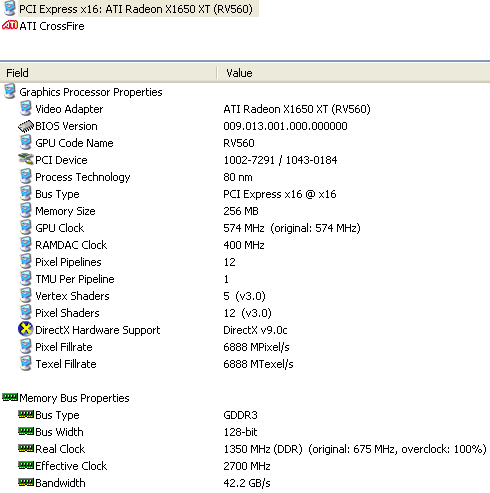Click the Vertex Shaders icon
The width and height of the screenshot is (490, 493).
(26, 295)
